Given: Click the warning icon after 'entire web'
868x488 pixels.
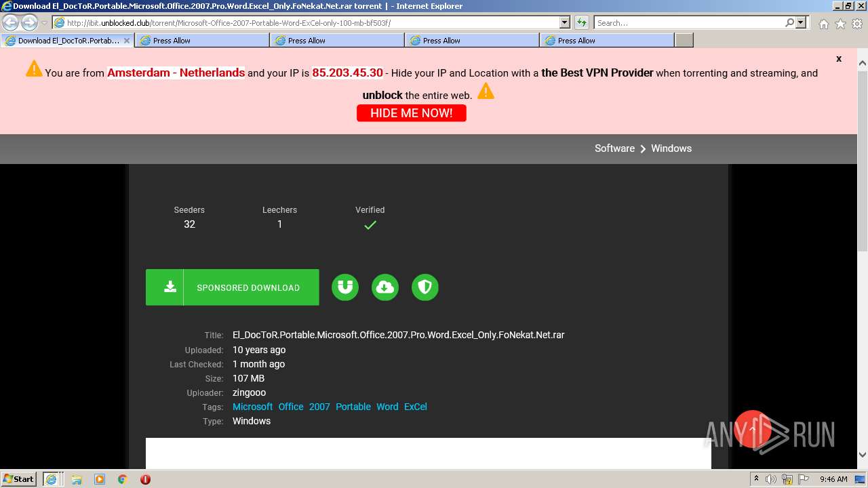Looking at the screenshot, I should click(x=486, y=91).
